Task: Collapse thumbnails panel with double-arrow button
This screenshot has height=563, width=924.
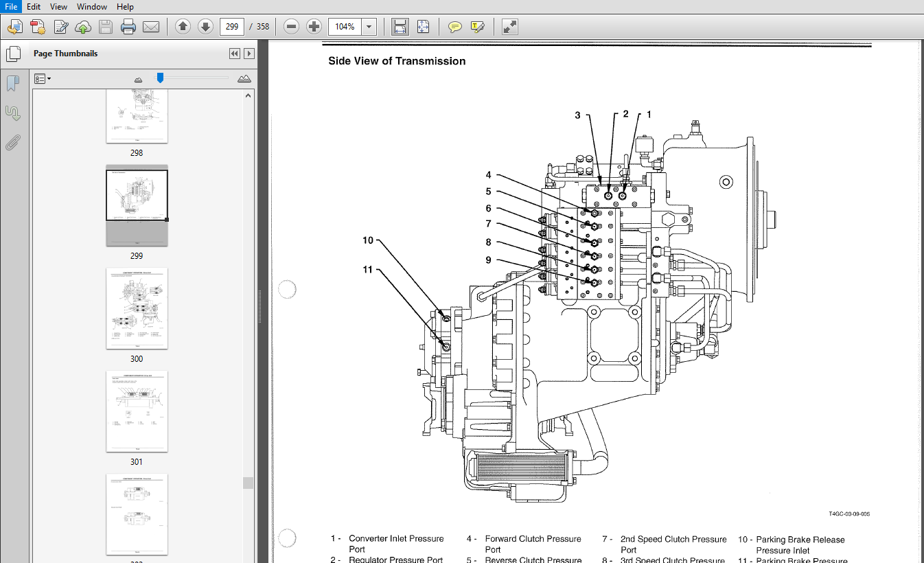Action: click(235, 54)
